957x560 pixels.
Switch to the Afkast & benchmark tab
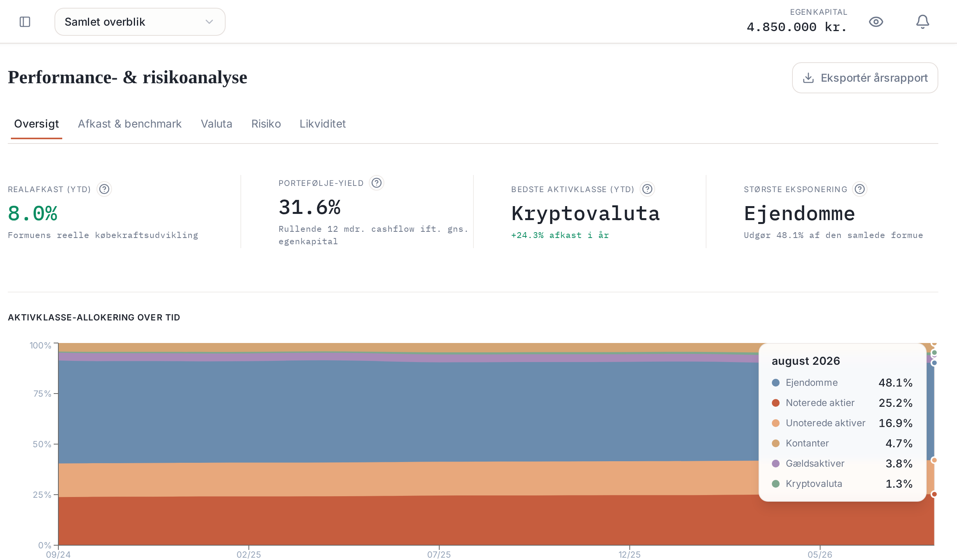pyautogui.click(x=130, y=124)
